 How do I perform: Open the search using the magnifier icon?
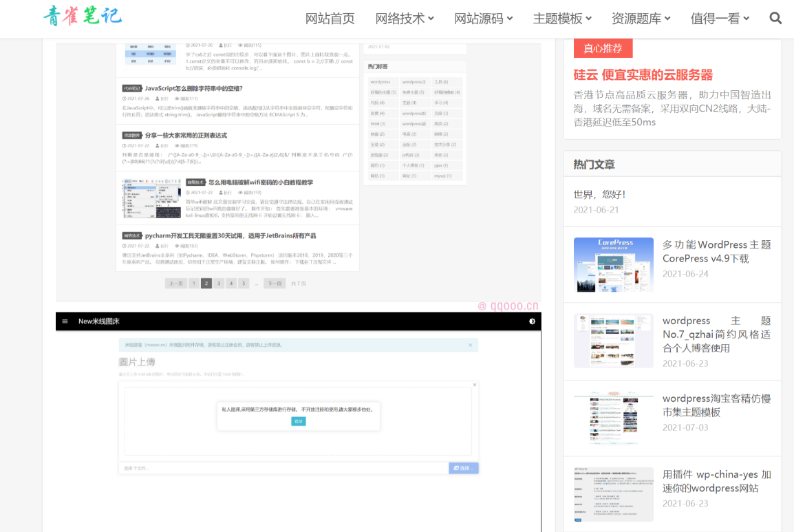click(775, 18)
